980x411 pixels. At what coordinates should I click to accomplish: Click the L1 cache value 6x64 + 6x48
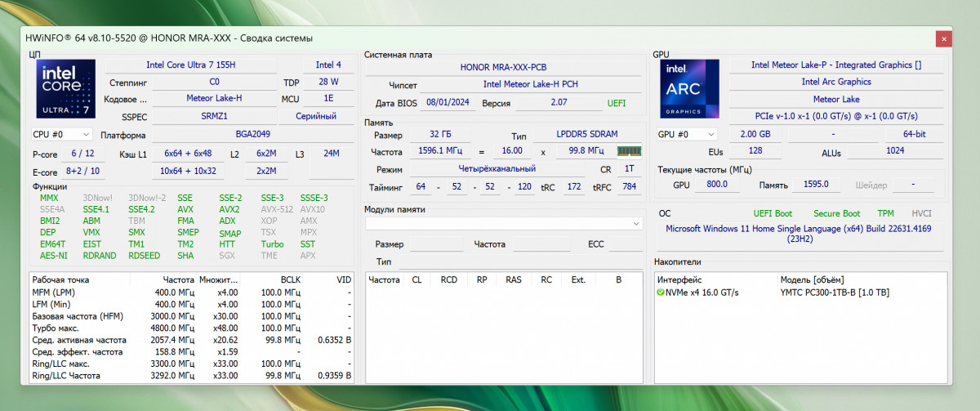point(188,153)
